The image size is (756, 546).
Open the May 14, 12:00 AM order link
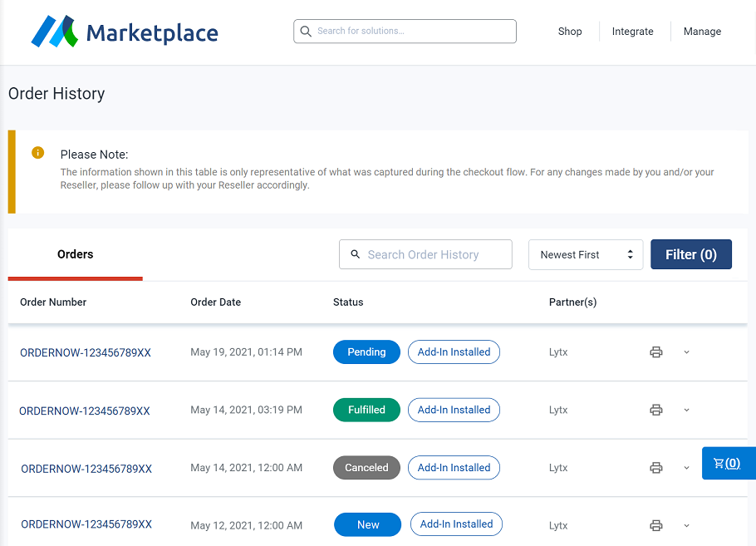[86, 469]
